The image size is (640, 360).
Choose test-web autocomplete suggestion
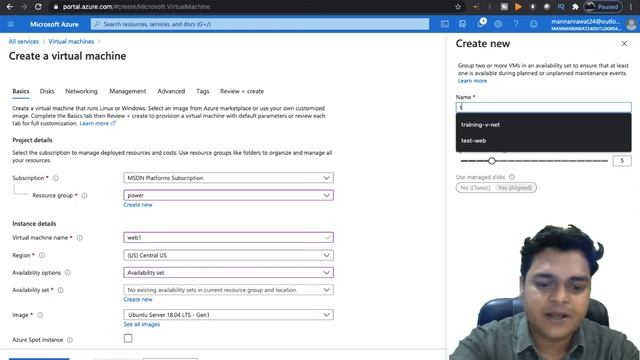pos(543,141)
